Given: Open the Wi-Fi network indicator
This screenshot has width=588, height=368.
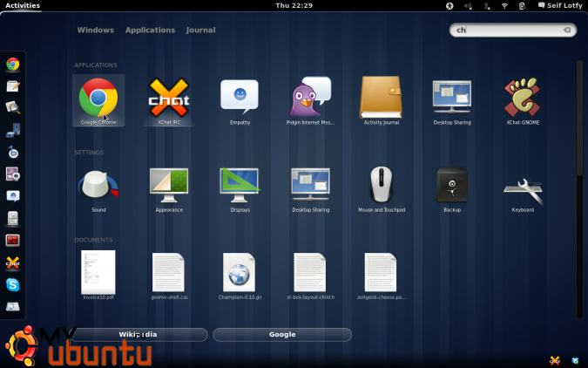Looking at the screenshot, I should point(504,5).
